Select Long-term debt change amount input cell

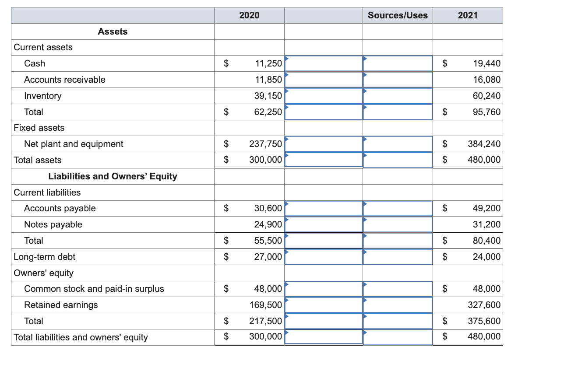[324, 257]
